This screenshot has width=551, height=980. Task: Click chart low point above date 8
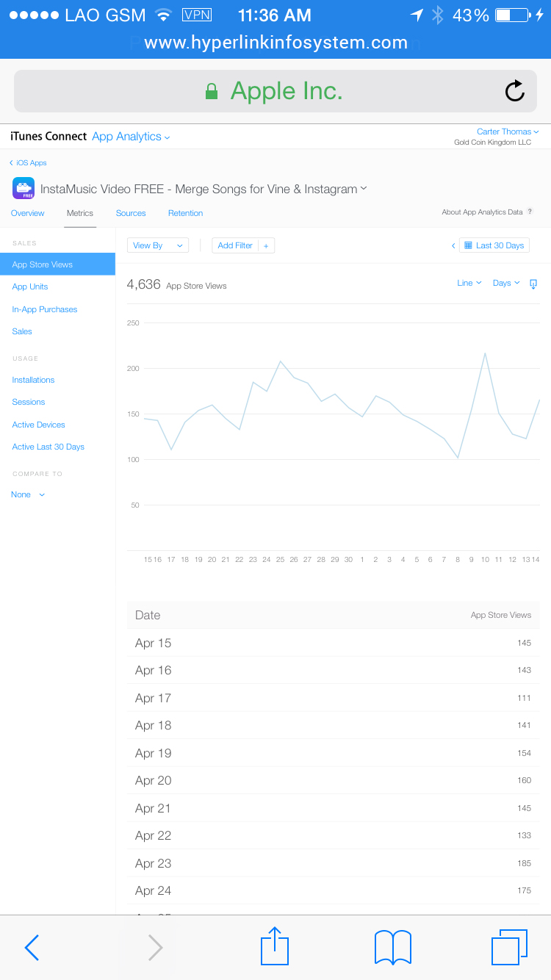point(458,458)
